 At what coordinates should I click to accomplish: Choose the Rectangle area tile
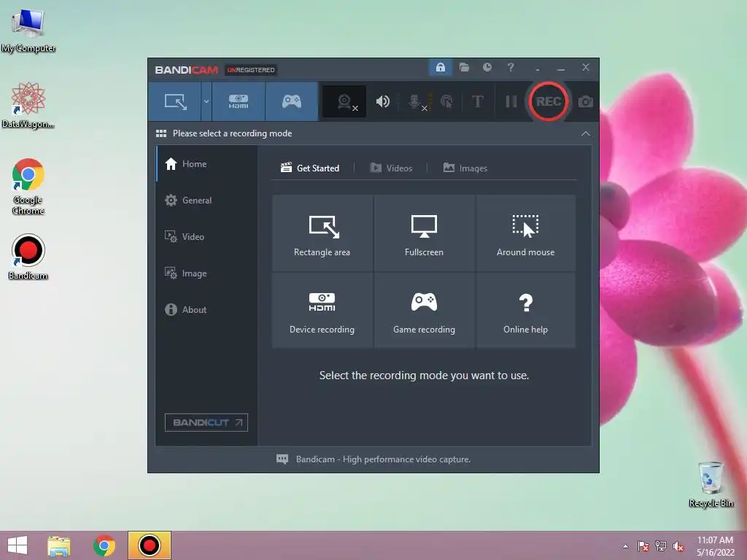click(x=322, y=233)
